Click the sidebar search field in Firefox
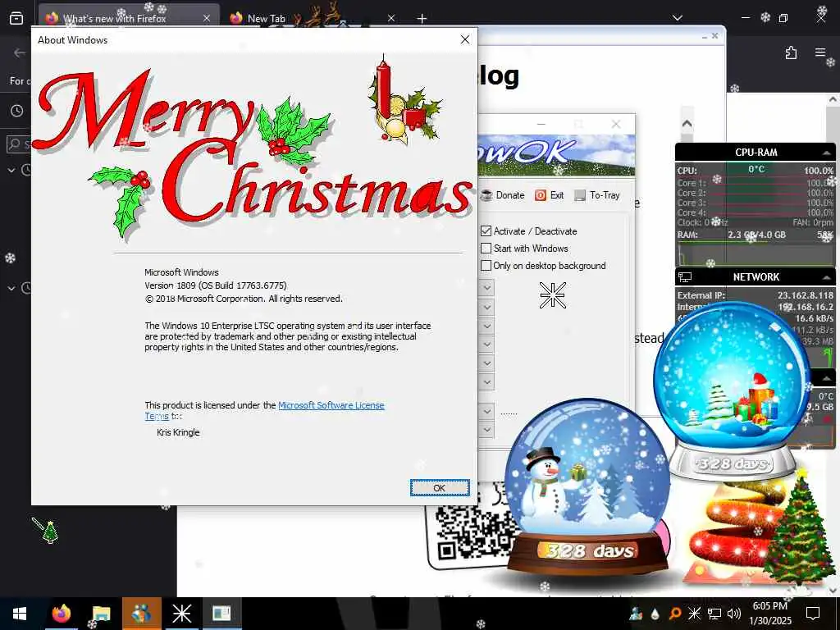840x630 pixels. click(x=18, y=144)
